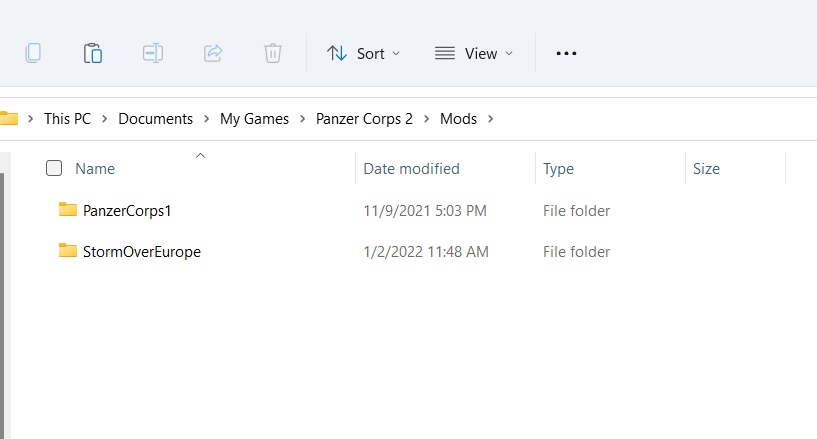Sort by the Date modified column

[412, 169]
